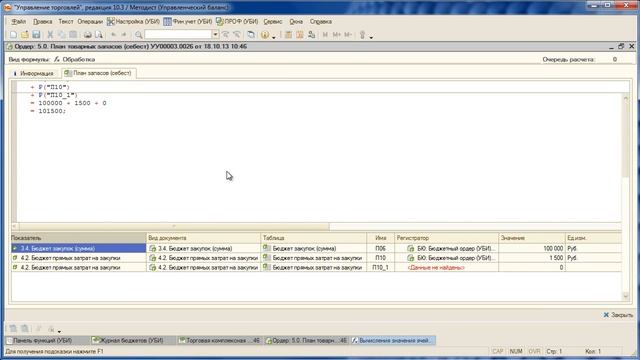
Task: Switch to Журнал бюджетов (УБИ) window tab
Action: coord(132,340)
